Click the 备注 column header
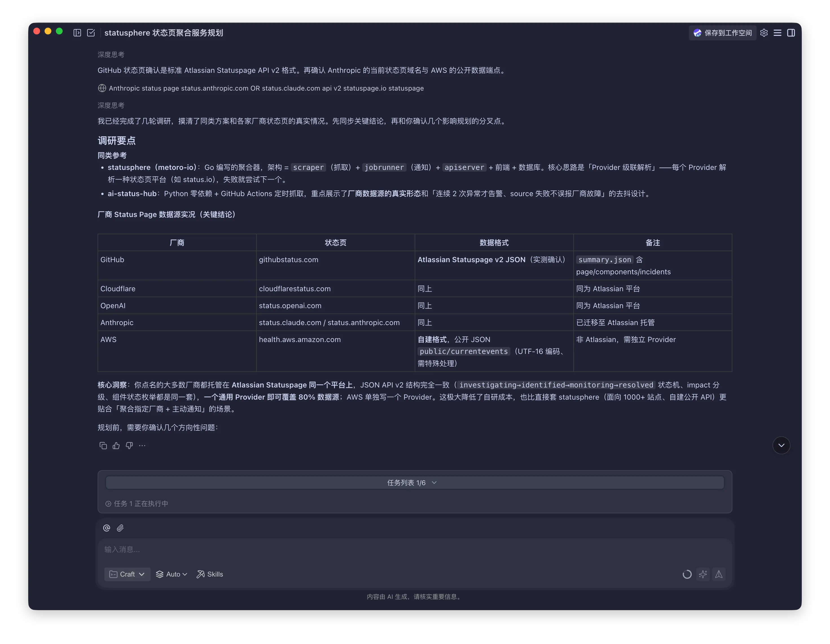The image size is (830, 644). pyautogui.click(x=653, y=242)
